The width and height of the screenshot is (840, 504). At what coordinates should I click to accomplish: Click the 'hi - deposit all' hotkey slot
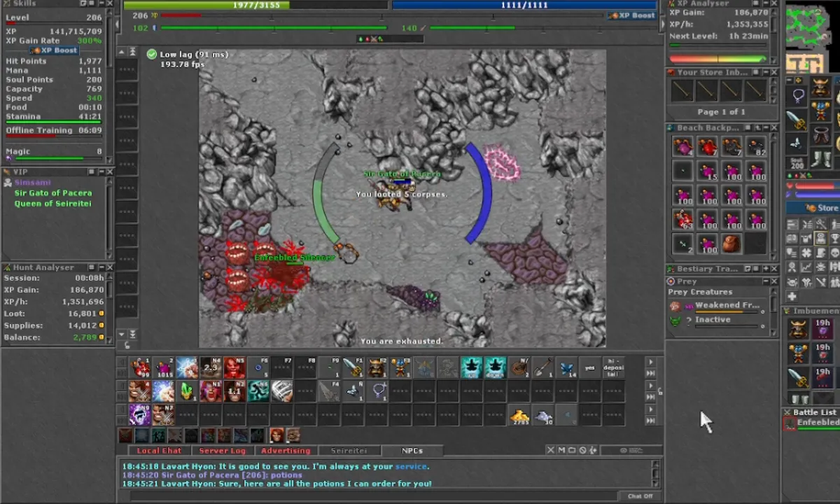[614, 367]
